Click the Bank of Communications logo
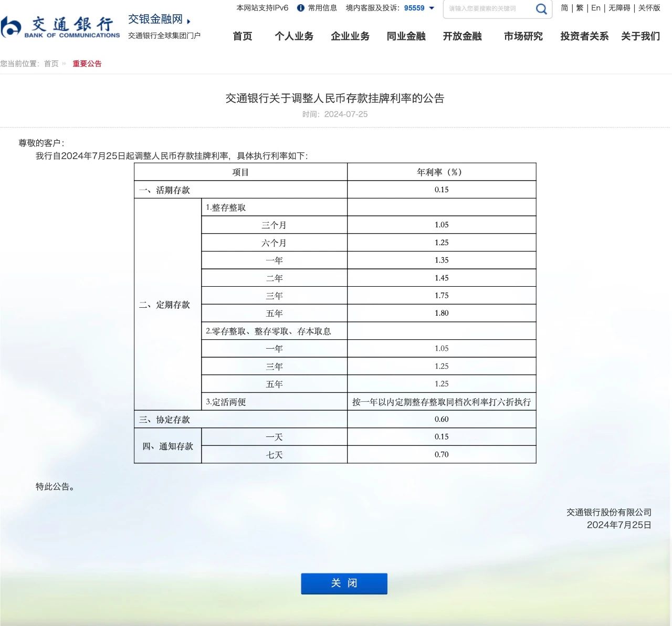This screenshot has height=626, width=672. click(x=60, y=27)
